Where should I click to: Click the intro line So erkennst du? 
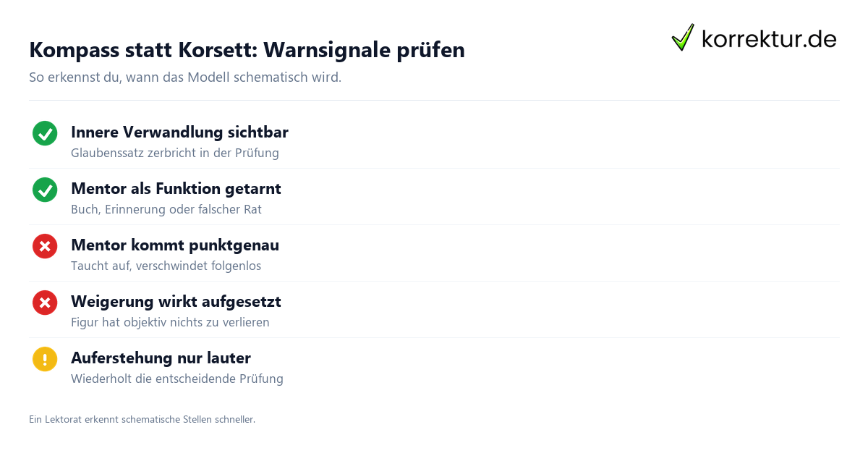tap(185, 77)
